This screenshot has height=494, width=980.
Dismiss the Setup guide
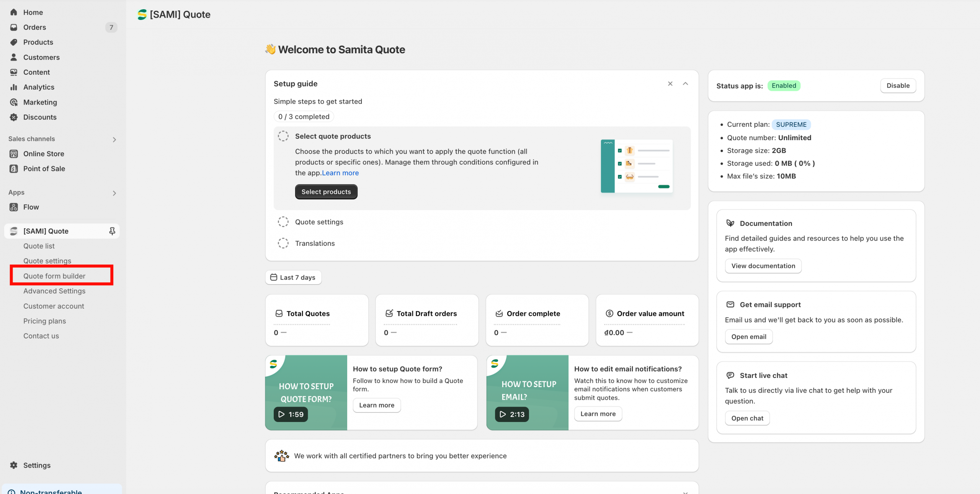pyautogui.click(x=670, y=83)
